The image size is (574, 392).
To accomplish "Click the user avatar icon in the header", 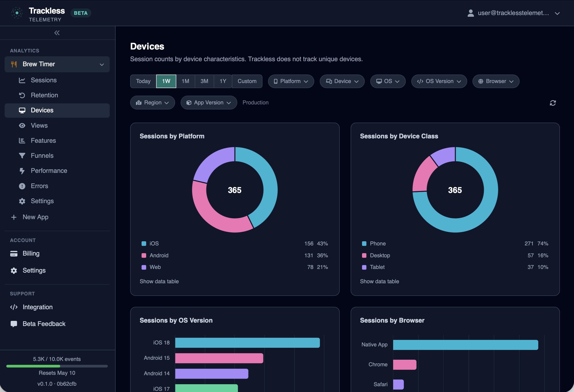I will [x=471, y=13].
